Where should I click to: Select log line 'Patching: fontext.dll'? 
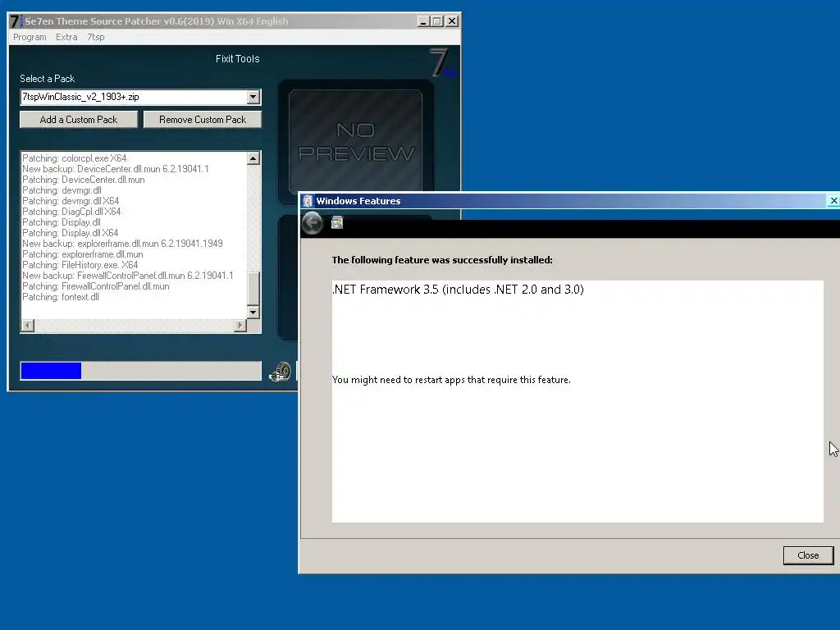(61, 297)
